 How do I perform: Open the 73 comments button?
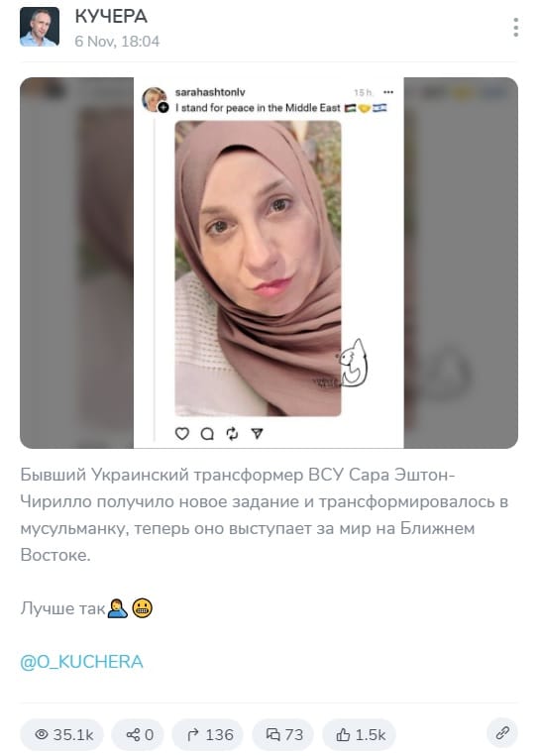(x=283, y=735)
